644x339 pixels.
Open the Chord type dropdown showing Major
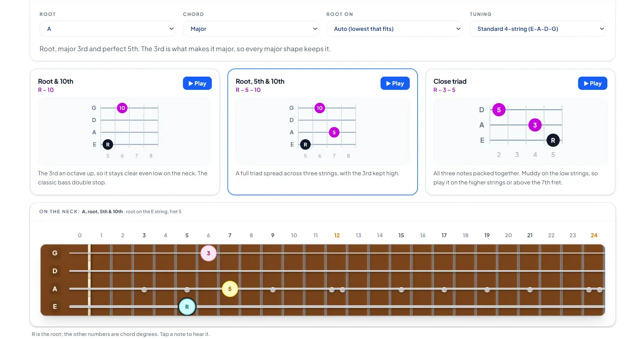(251, 29)
